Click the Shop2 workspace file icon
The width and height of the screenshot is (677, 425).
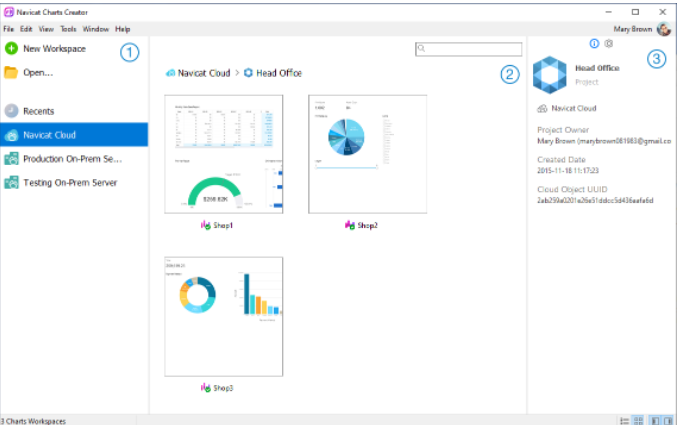pos(350,225)
